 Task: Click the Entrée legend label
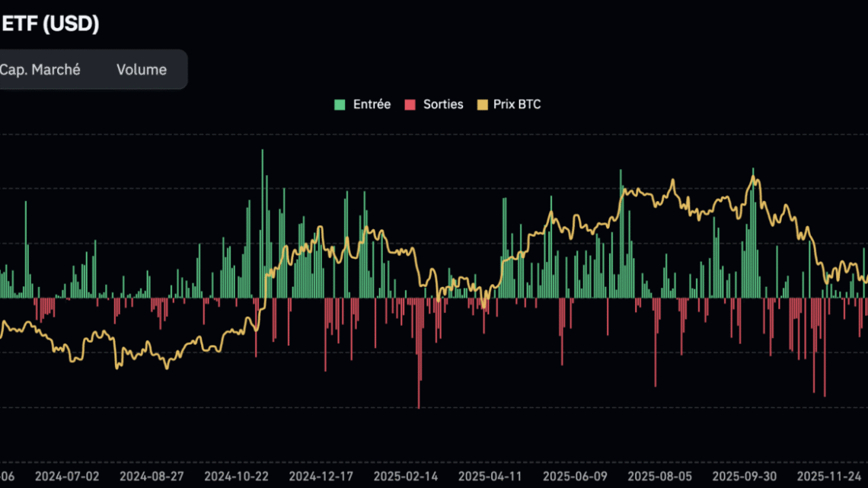point(372,104)
